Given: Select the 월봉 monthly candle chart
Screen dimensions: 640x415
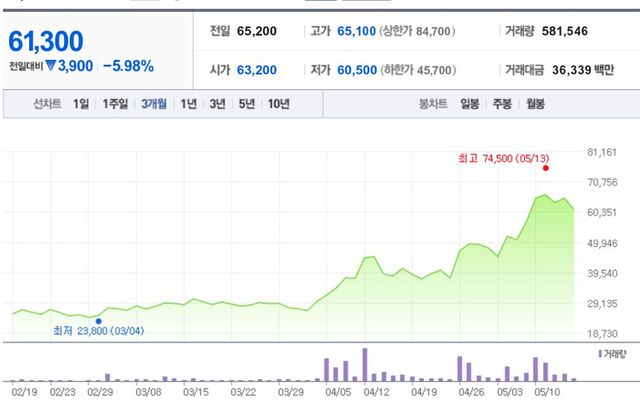Looking at the screenshot, I should coord(535,104).
